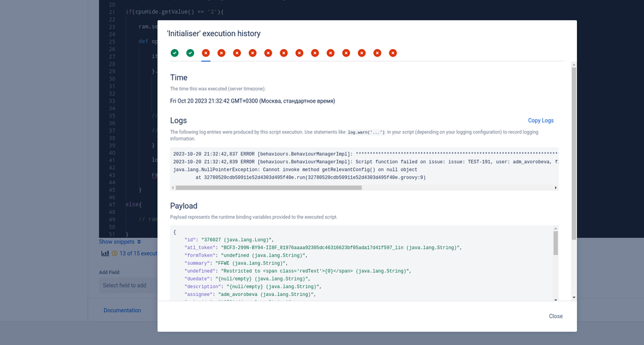644x345 pixels.
Task: Open the Documentation link
Action: click(122, 311)
